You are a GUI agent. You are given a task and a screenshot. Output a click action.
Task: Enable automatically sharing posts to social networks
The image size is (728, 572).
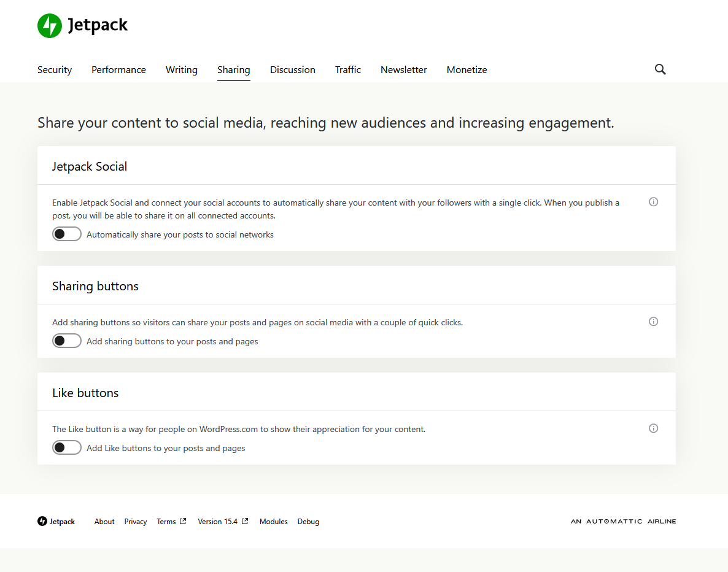(x=67, y=234)
